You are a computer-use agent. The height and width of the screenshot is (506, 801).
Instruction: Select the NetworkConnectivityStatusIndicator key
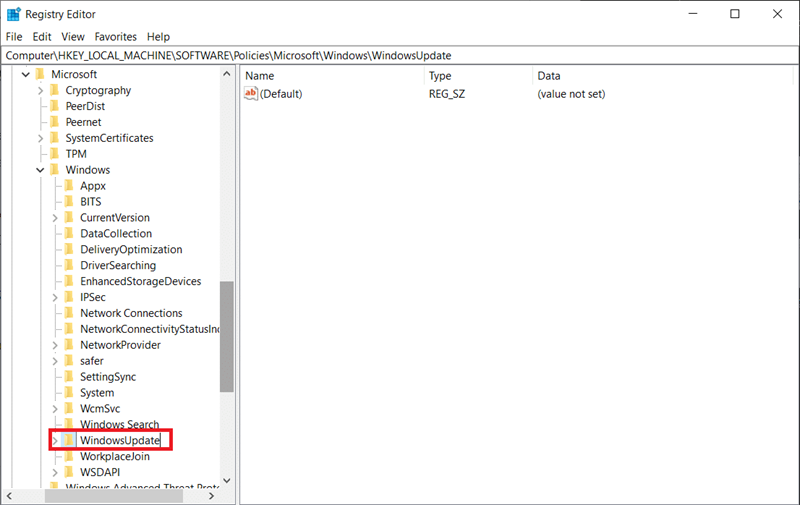tap(150, 329)
